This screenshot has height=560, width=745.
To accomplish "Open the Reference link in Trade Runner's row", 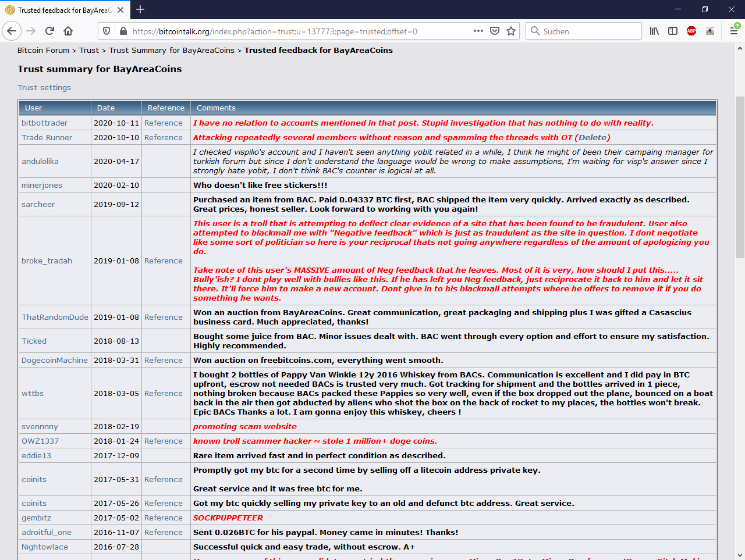I will point(164,138).
